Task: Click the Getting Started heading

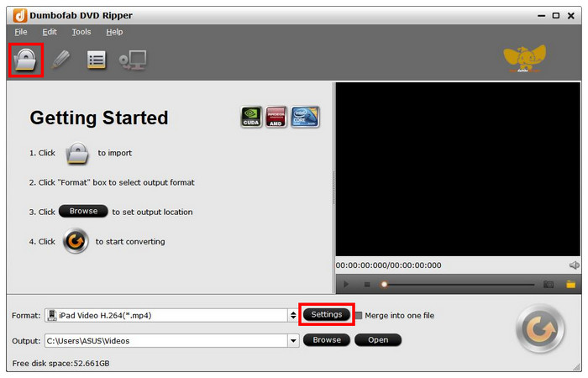Action: [x=99, y=118]
